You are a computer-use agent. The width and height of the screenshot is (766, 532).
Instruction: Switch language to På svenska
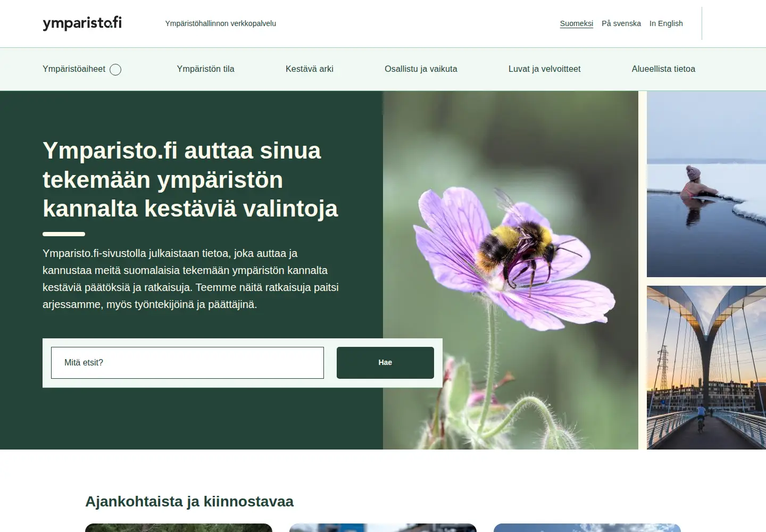point(621,23)
